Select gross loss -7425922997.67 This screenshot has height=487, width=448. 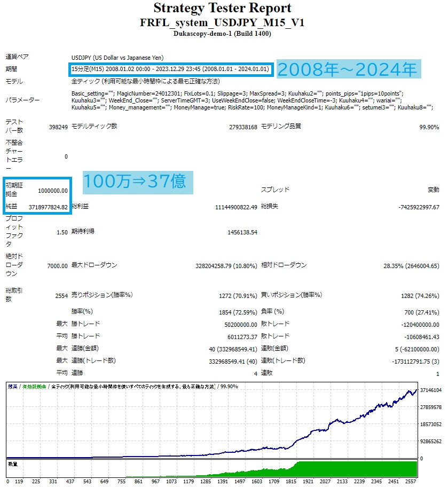[x=419, y=207]
